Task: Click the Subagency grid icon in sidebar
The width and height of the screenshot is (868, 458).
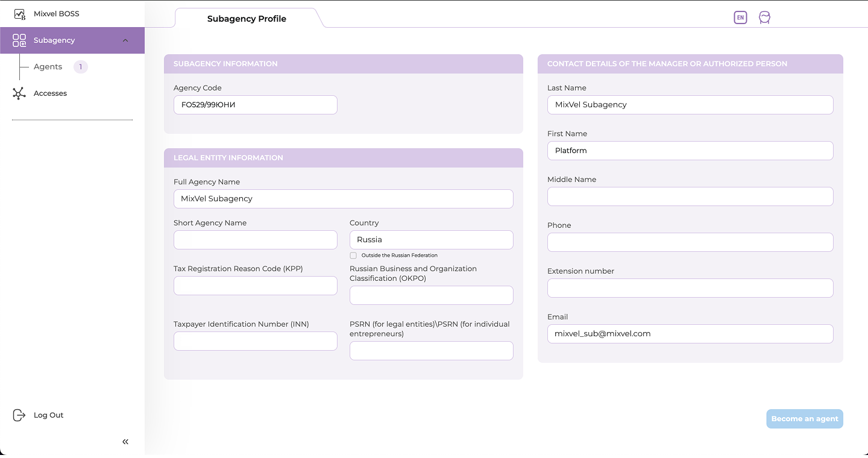Action: [19, 40]
